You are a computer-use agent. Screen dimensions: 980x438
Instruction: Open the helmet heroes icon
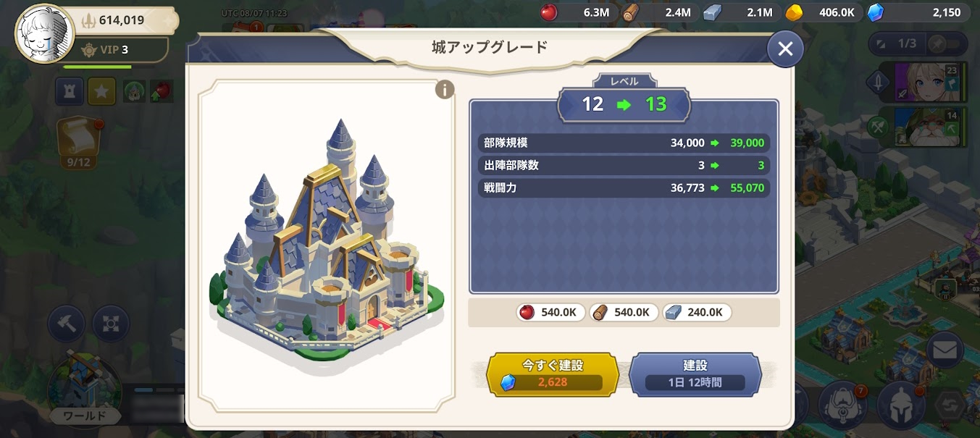(901, 404)
